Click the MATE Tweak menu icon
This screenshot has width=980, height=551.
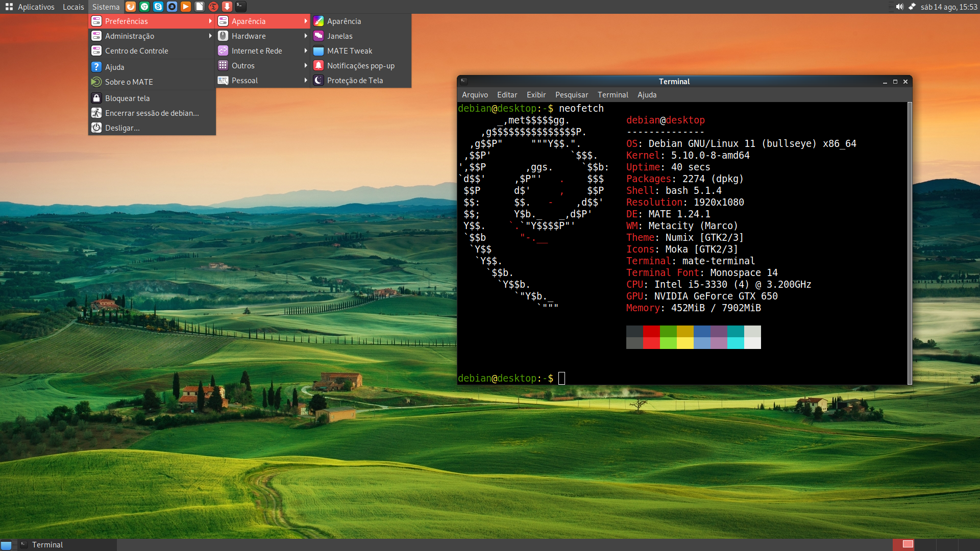(x=318, y=51)
